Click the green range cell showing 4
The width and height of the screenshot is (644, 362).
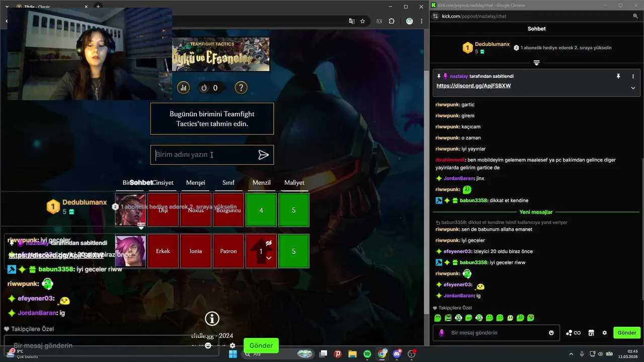tap(261, 210)
